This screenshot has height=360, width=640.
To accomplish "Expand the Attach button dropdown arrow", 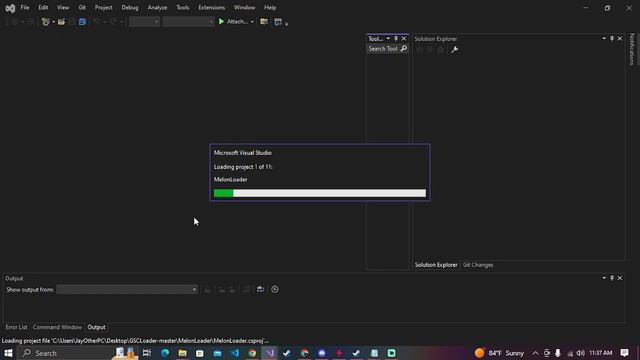I will (x=252, y=22).
